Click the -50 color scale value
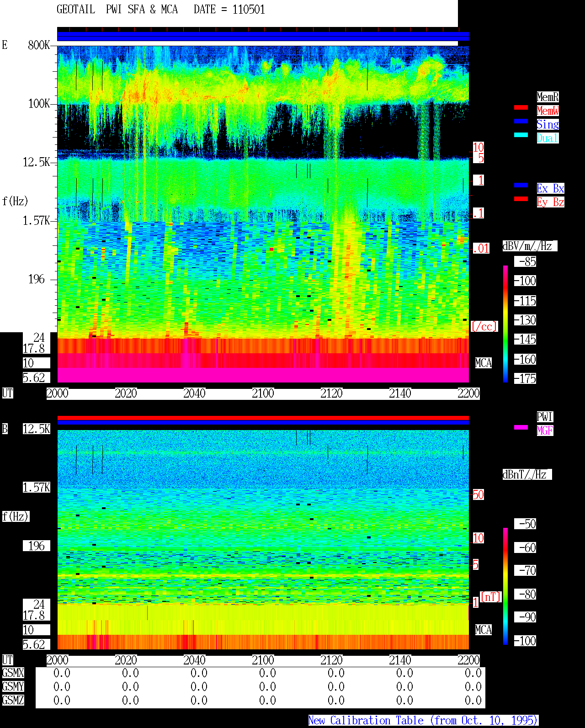This screenshot has width=585, height=728. pos(526,524)
